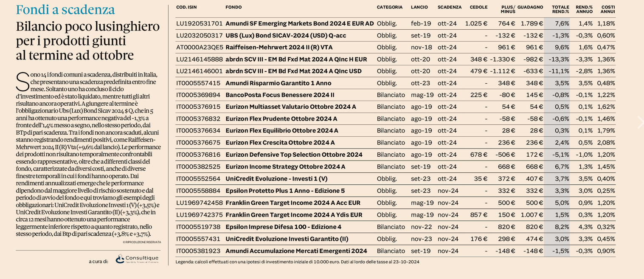
Task: Click the 'CATEGORIA' column header
Action: (390, 7)
